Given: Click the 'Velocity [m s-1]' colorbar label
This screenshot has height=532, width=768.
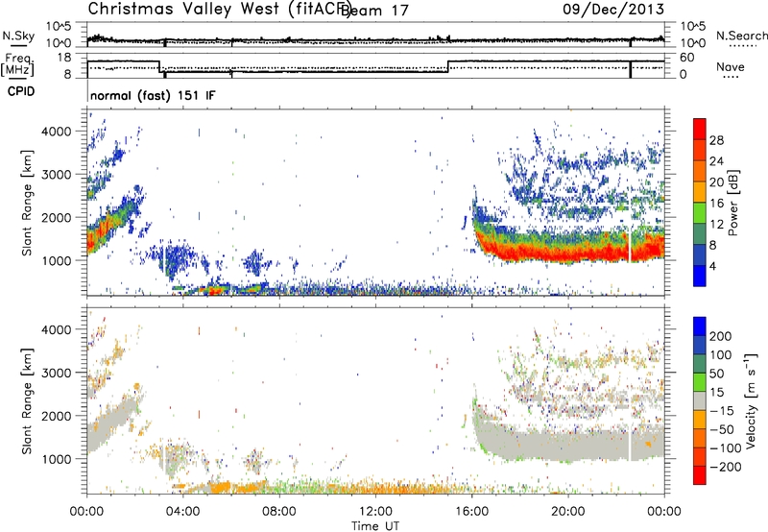Looking at the screenshot, I should pos(750,400).
